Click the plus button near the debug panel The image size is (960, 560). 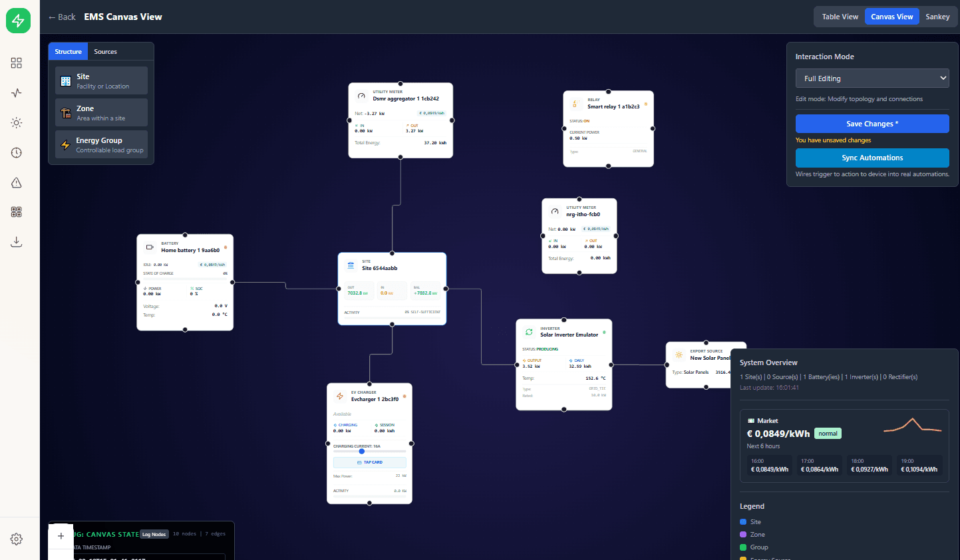[x=61, y=535]
